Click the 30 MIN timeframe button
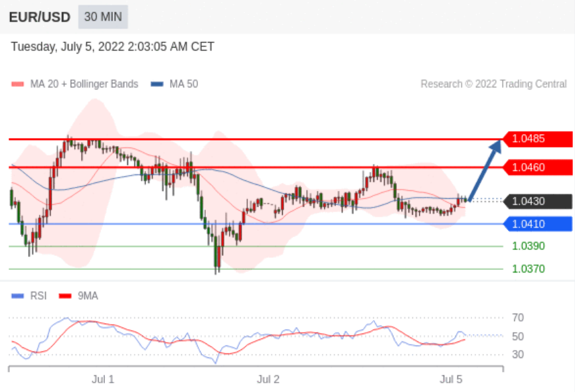 (103, 17)
